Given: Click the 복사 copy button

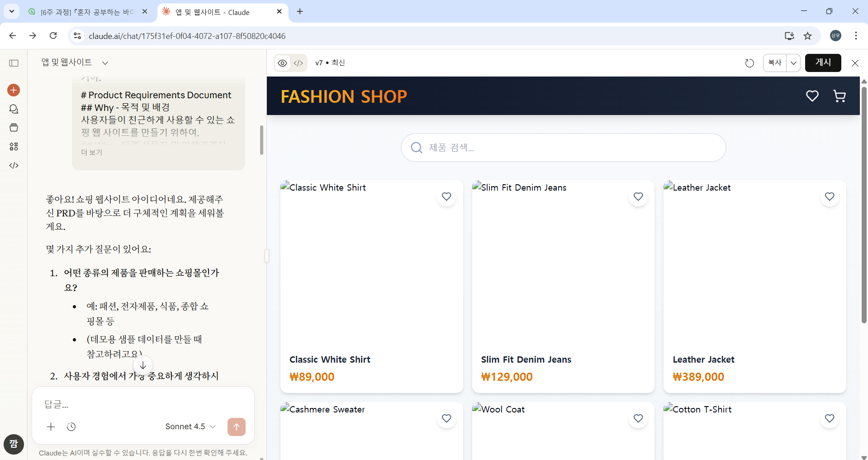Looking at the screenshot, I should [775, 63].
